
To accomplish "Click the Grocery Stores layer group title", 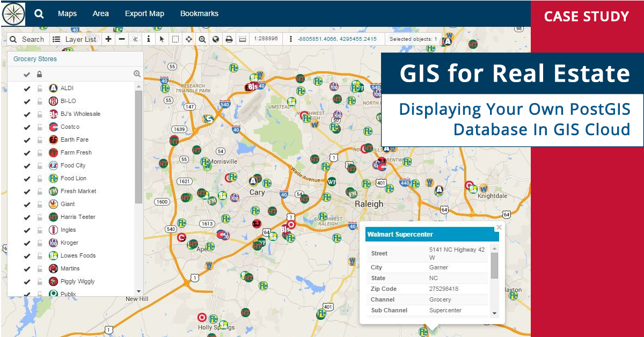I will tap(35, 59).
